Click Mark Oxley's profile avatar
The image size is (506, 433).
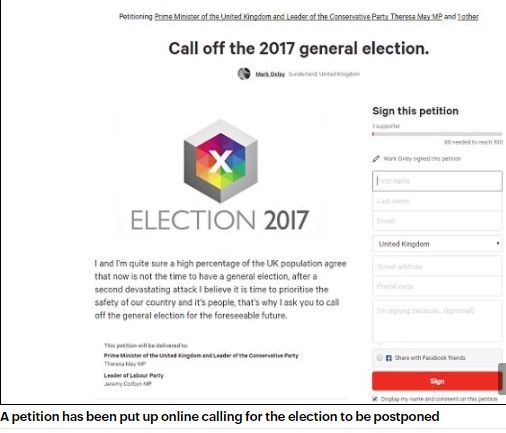point(244,74)
